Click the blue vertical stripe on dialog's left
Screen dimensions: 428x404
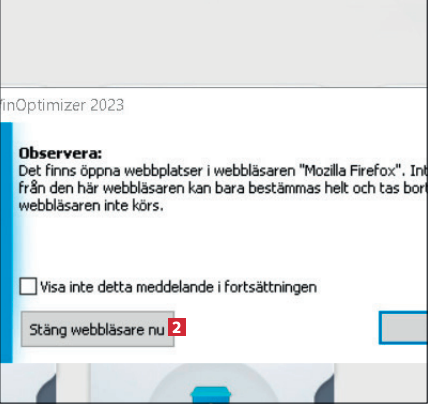(x=6, y=243)
